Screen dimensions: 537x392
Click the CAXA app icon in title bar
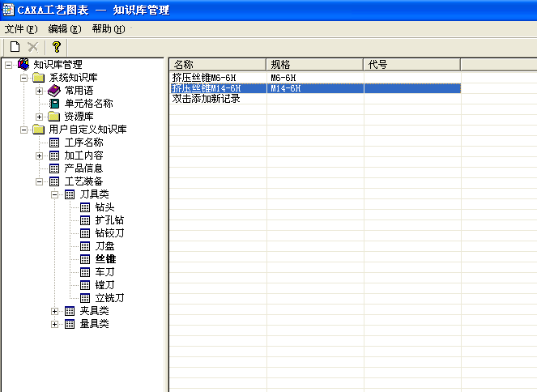point(8,10)
